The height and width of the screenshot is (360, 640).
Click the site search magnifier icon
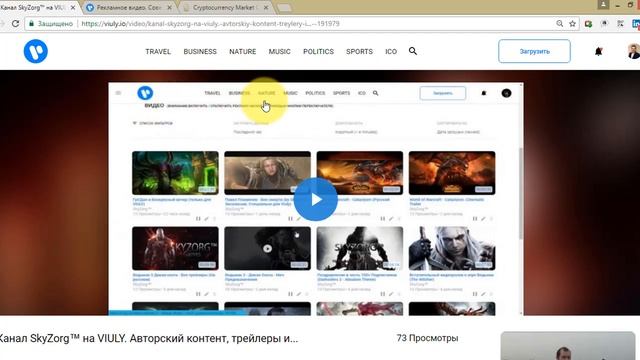413,51
